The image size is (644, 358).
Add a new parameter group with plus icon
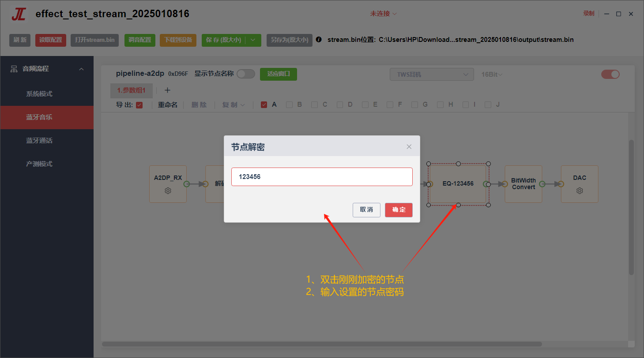pyautogui.click(x=167, y=90)
